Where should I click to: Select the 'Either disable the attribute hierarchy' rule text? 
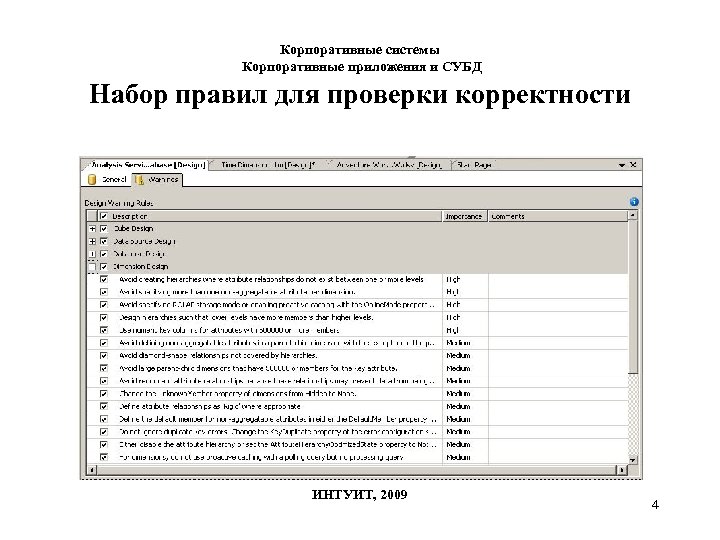click(x=277, y=444)
